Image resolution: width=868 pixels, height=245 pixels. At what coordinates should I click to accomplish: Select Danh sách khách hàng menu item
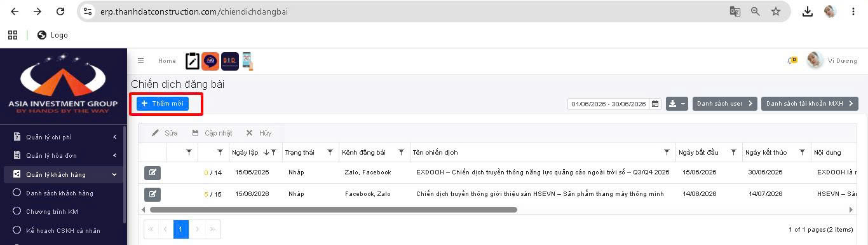[x=60, y=193]
